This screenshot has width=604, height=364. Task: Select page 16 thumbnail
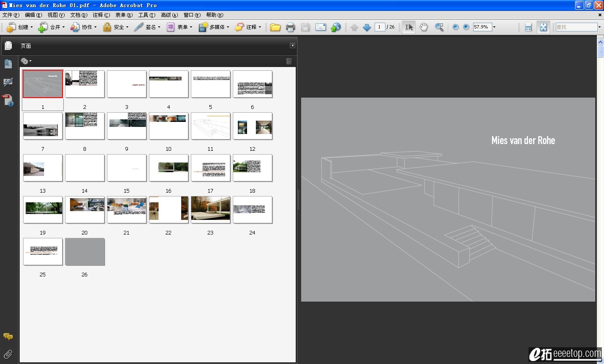[169, 168]
